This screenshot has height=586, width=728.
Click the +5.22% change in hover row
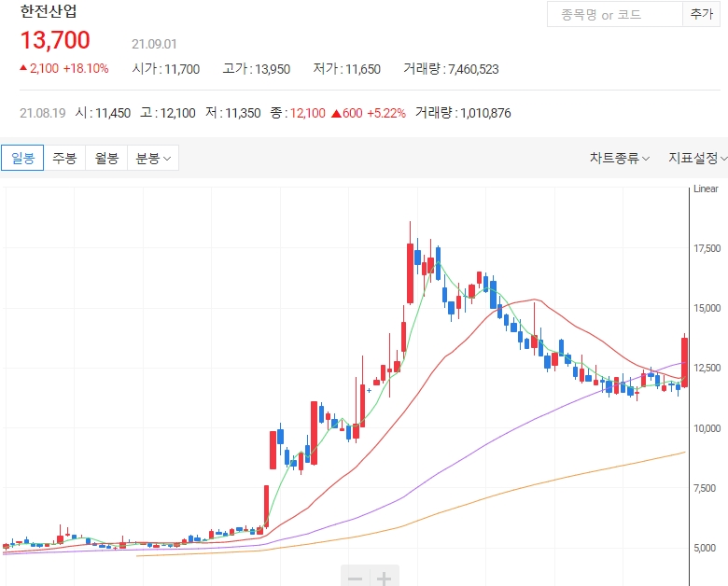click(x=386, y=113)
